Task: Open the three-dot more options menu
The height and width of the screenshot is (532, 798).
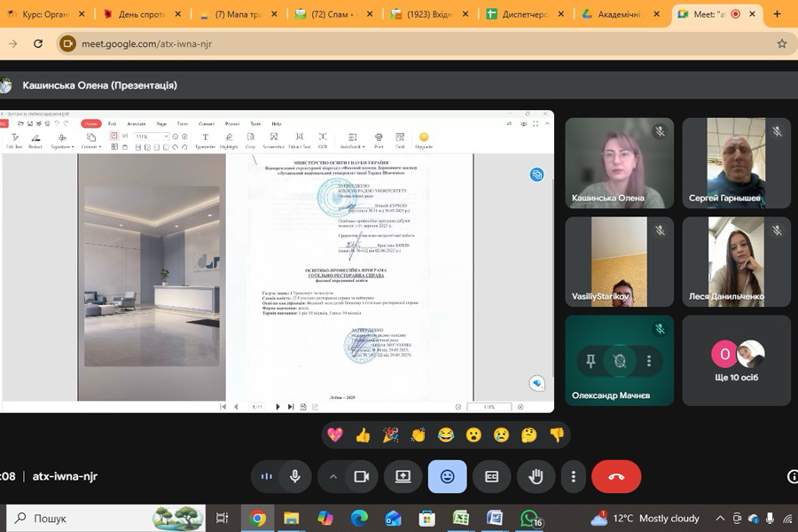Action: [x=574, y=476]
